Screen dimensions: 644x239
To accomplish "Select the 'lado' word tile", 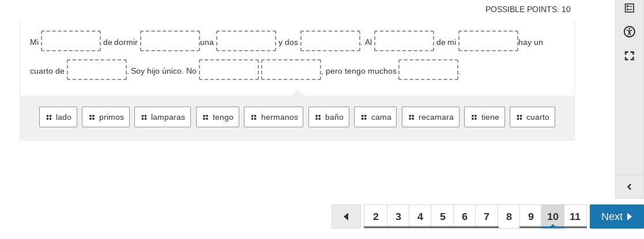I will [x=58, y=117].
